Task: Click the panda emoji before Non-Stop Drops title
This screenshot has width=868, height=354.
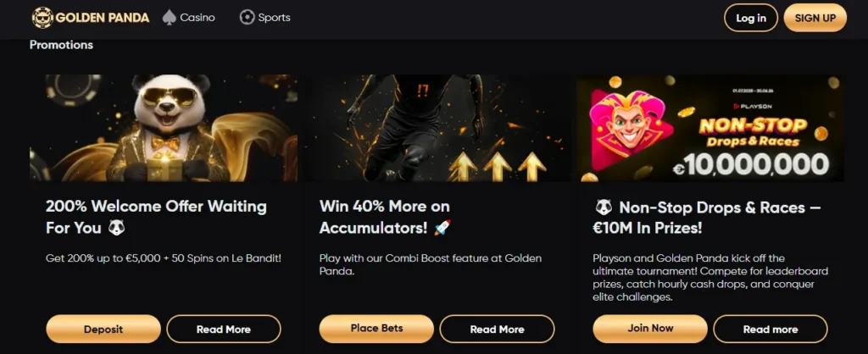Action: (x=604, y=207)
